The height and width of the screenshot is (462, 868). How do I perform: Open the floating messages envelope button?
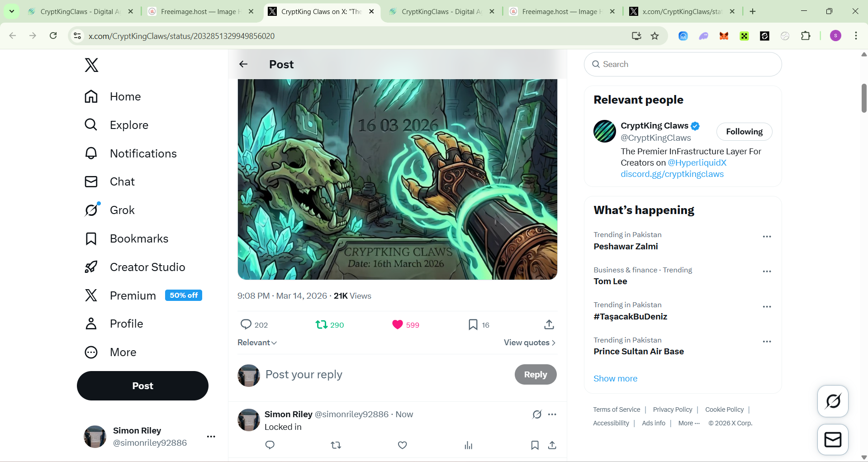[x=833, y=439]
